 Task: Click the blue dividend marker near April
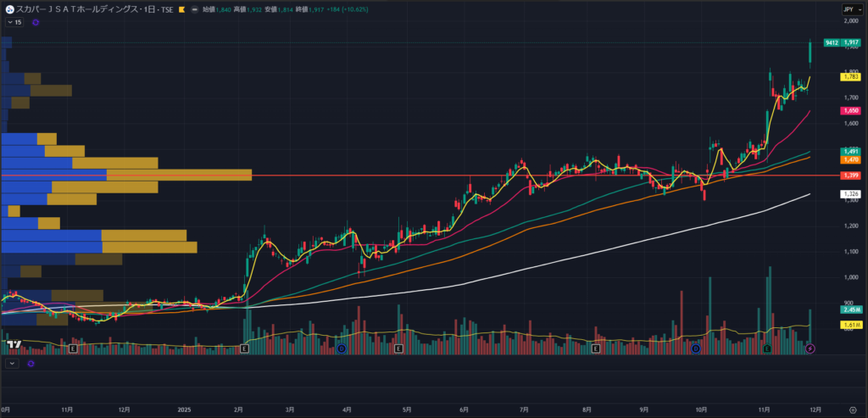click(341, 348)
